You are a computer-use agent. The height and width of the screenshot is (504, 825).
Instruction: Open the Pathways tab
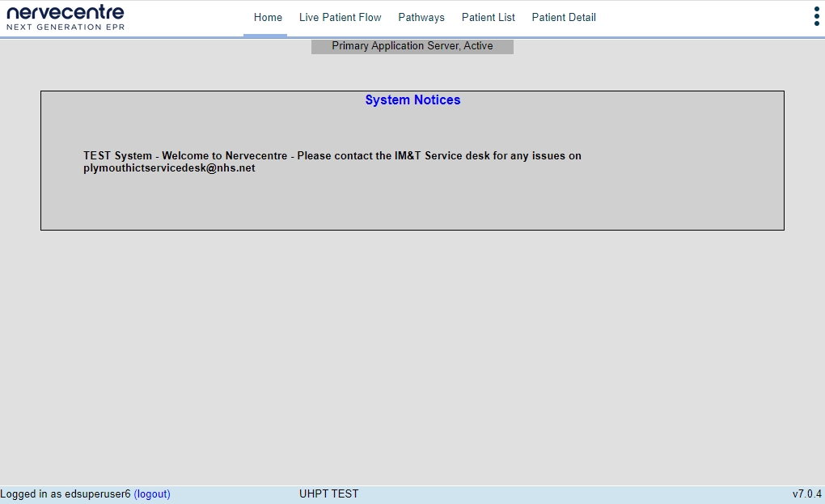coord(421,17)
